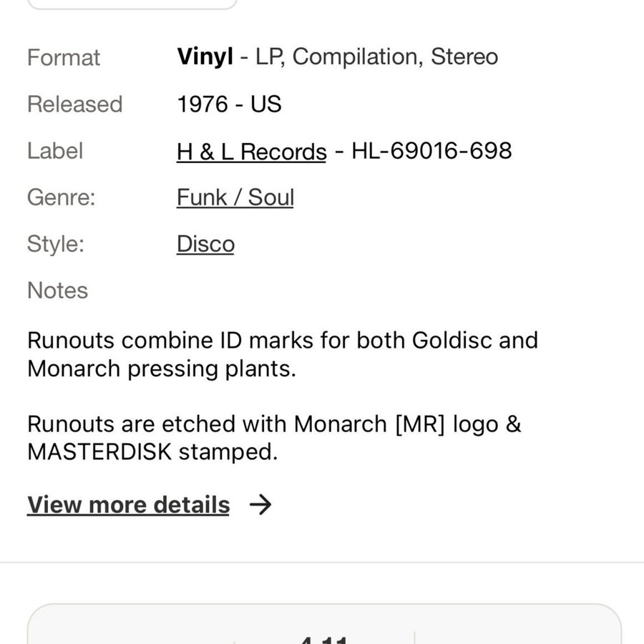Screen dimensions: 644x644
Task: Tap the rating card at the bottom
Action: coord(323,626)
